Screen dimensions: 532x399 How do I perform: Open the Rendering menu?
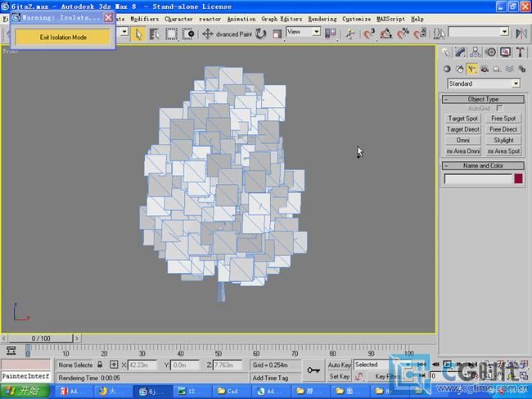pos(322,19)
